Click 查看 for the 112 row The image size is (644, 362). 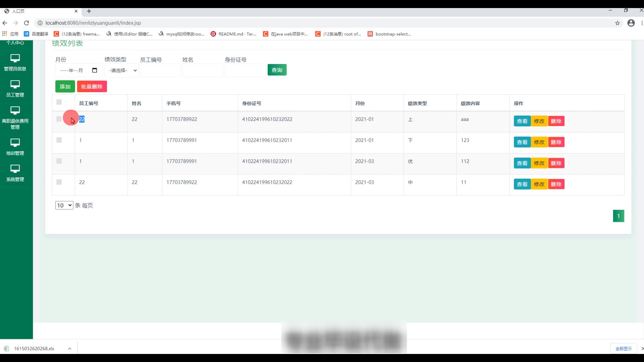coord(522,163)
